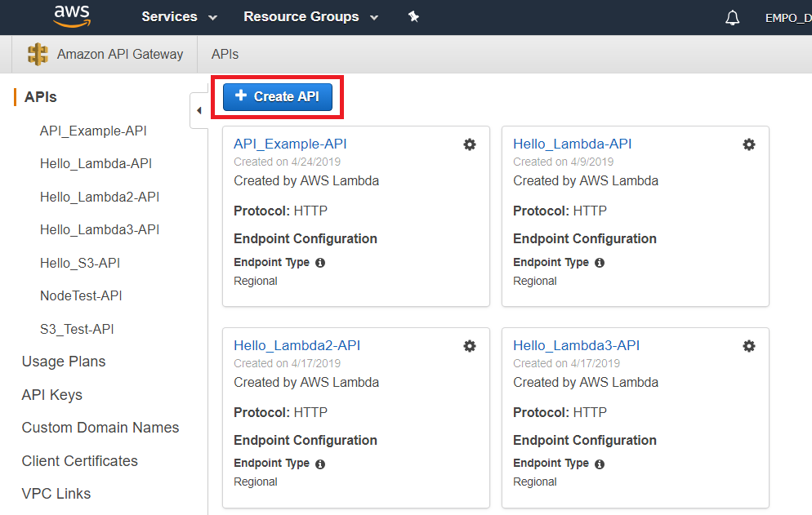Image resolution: width=812 pixels, height=515 pixels.
Task: Select Hello_S3-API in sidebar list
Action: (x=80, y=264)
